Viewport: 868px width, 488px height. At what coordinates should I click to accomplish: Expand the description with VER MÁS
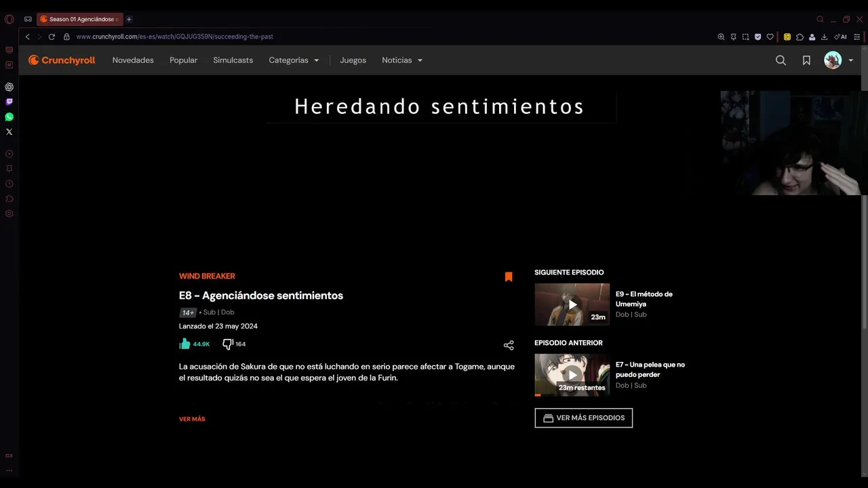[192, 420]
